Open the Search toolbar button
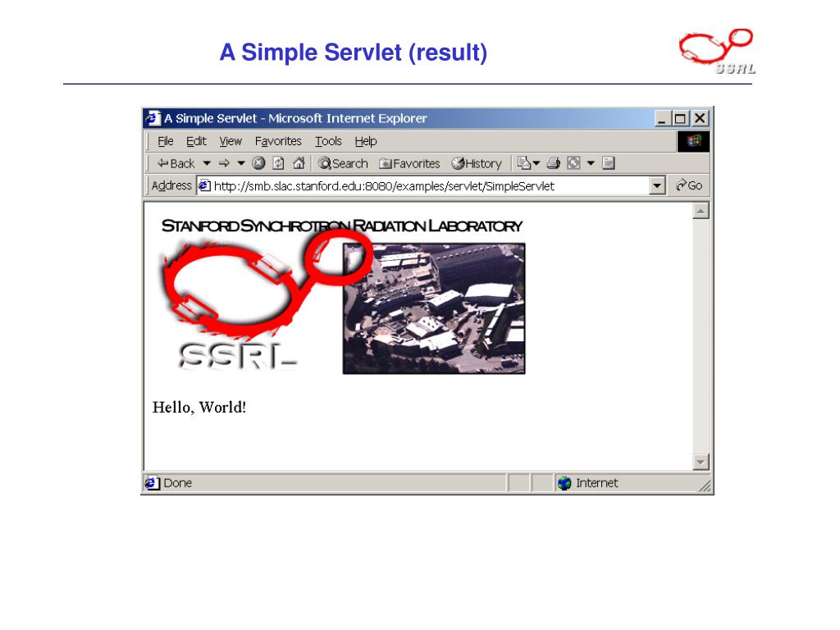840x630 pixels. [343, 163]
